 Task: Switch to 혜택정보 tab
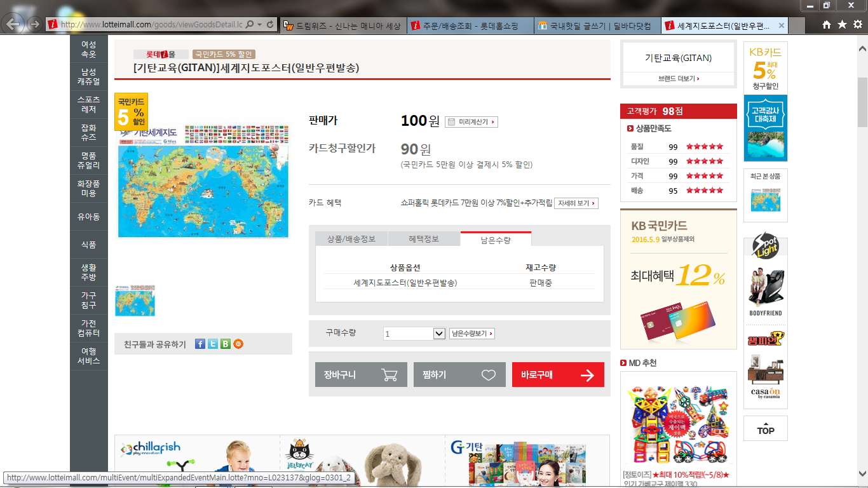(x=424, y=239)
